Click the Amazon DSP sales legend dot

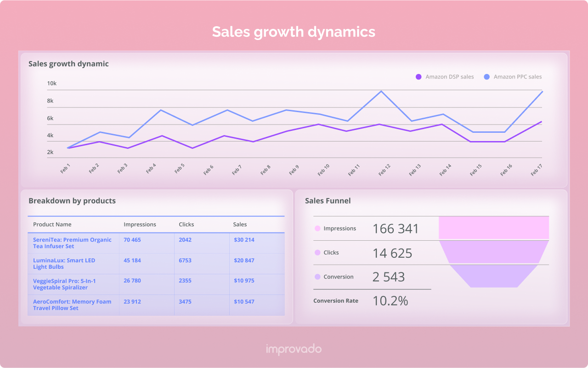(418, 77)
